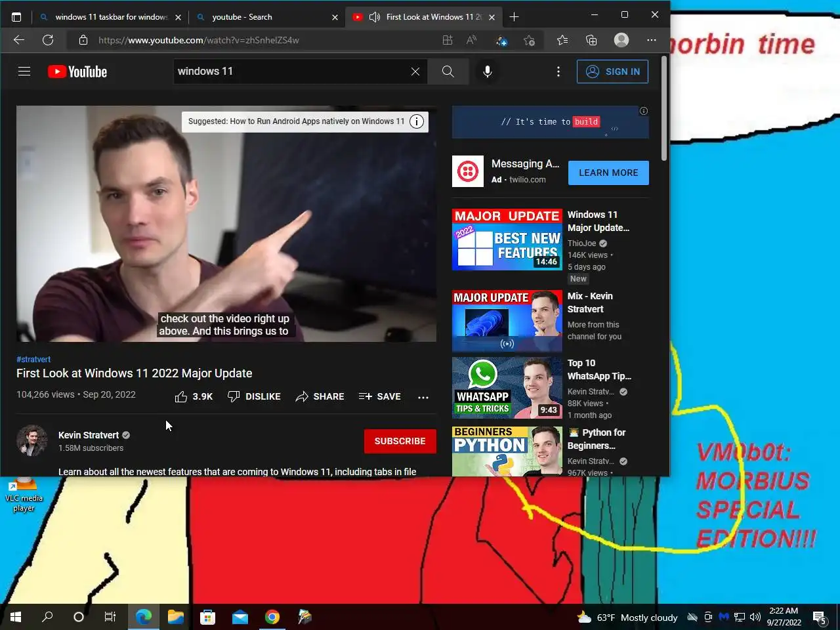
Task: Add page to favorites star icon
Action: (530, 40)
